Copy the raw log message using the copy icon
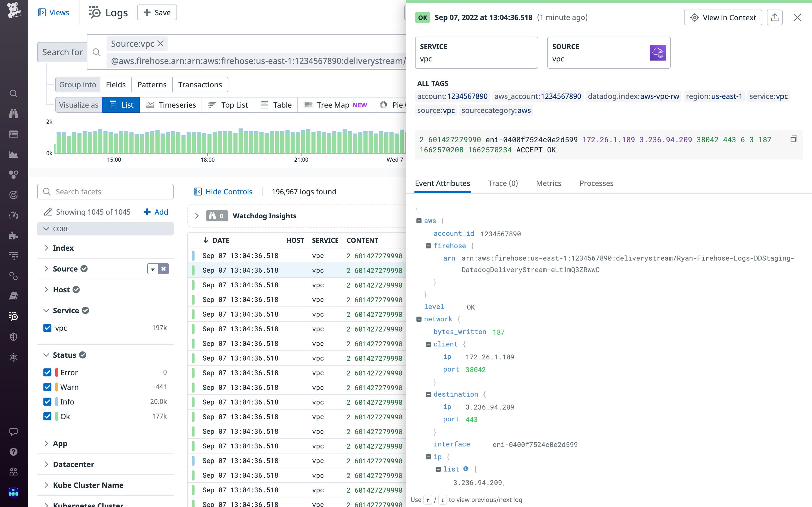The width and height of the screenshot is (812, 507). (x=794, y=139)
